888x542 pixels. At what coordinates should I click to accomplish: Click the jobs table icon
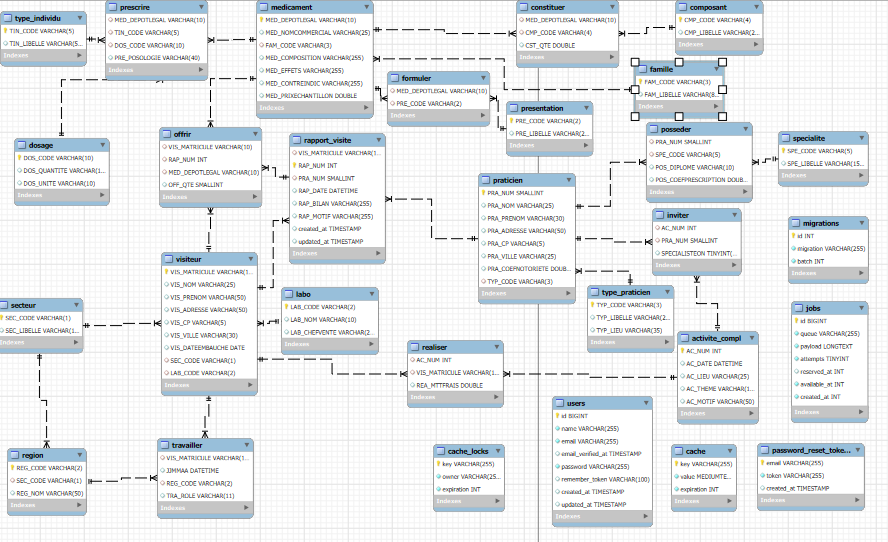coord(798,308)
